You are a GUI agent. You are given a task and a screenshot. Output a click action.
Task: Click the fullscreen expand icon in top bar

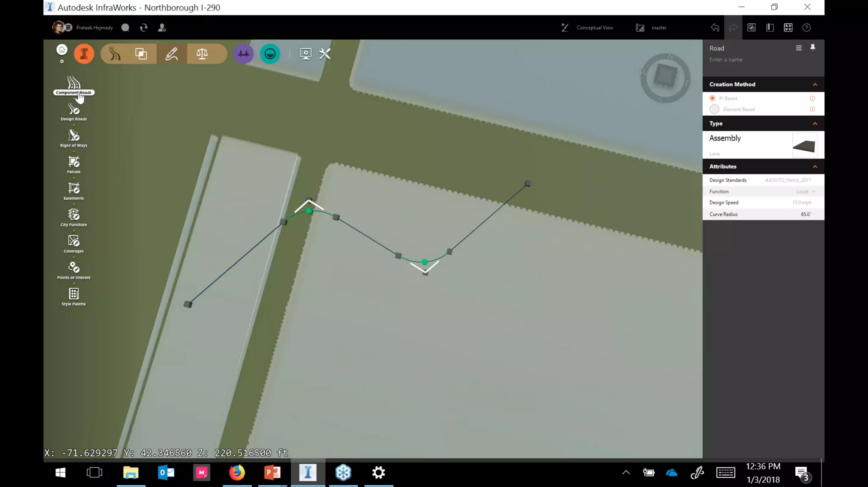point(788,28)
